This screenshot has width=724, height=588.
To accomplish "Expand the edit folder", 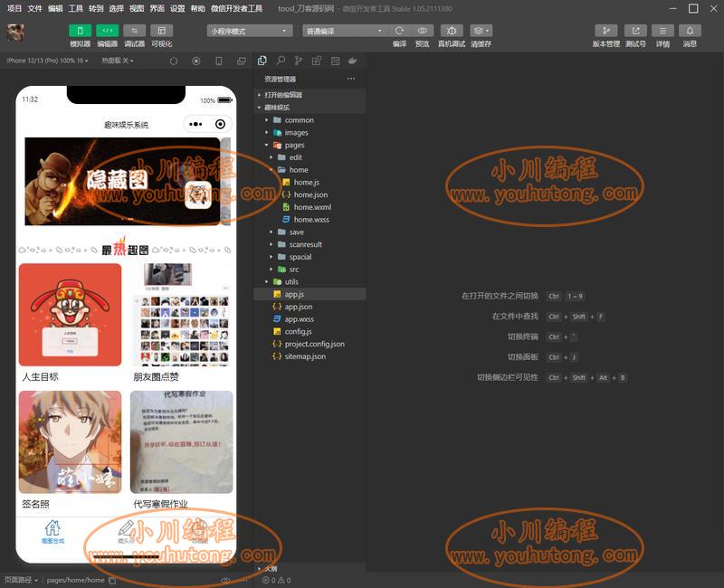I will click(x=310, y=157).
